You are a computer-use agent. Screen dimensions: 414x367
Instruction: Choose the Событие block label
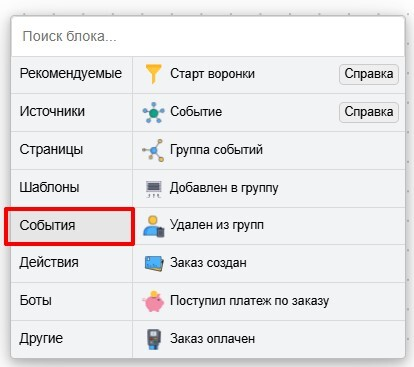[196, 112]
